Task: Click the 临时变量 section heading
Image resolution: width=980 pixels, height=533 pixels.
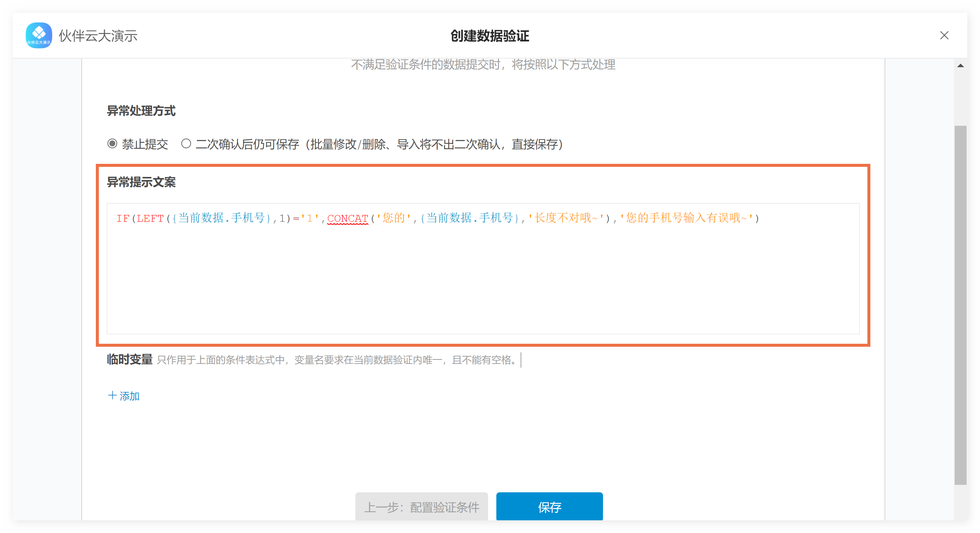Action: point(129,359)
